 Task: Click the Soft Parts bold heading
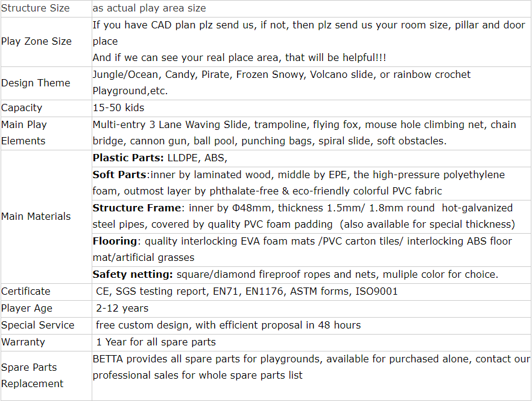tap(119, 175)
